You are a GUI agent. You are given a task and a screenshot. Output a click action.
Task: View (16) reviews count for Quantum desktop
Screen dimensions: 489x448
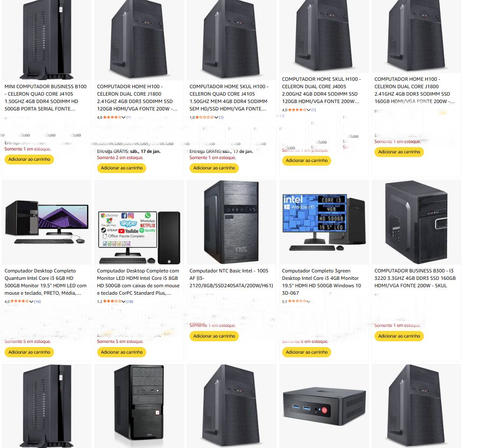37,301
